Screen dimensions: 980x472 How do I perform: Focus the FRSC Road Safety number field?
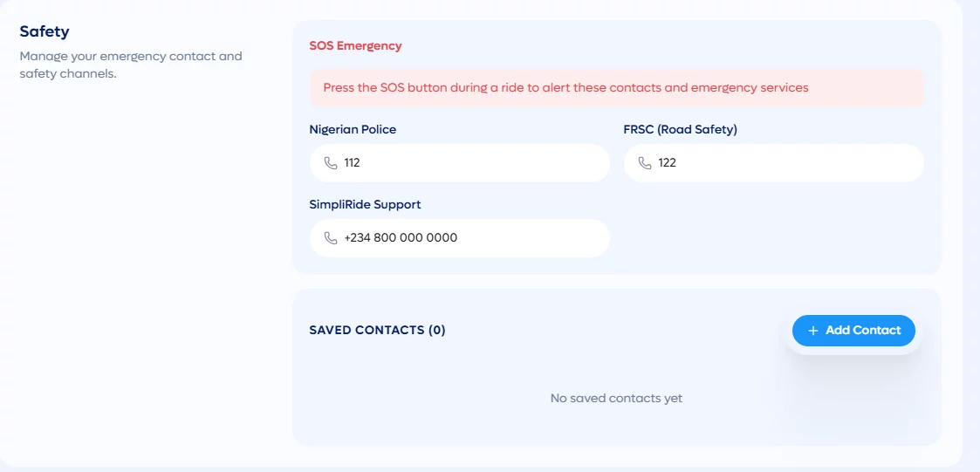click(x=774, y=163)
